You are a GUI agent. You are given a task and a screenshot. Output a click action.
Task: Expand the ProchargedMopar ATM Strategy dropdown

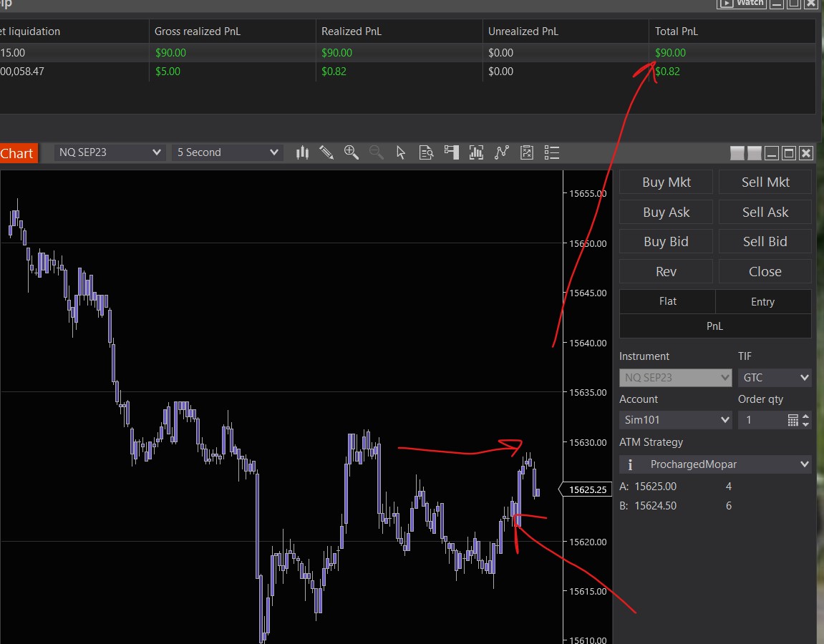(x=715, y=464)
